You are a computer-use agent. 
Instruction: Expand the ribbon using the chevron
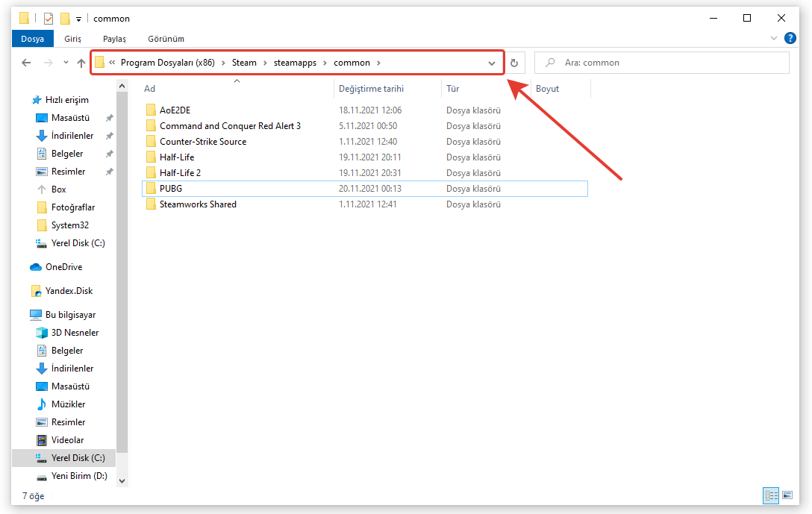774,38
